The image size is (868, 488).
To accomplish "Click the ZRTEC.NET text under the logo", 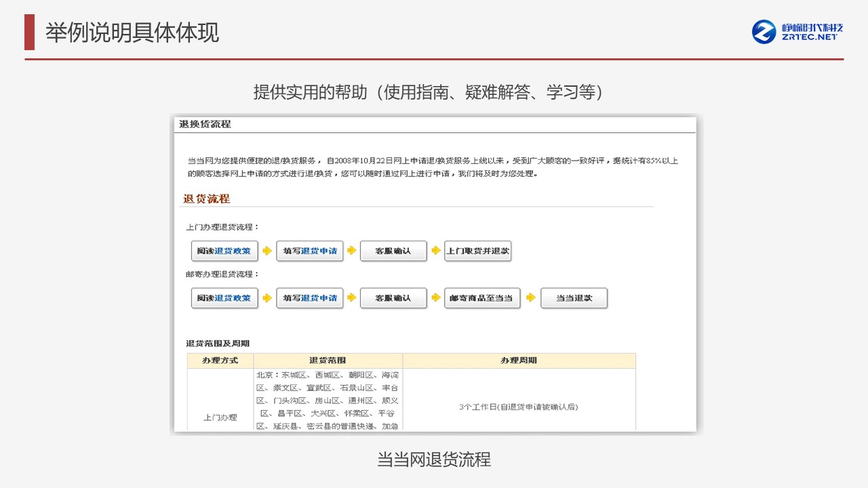I will coord(810,37).
